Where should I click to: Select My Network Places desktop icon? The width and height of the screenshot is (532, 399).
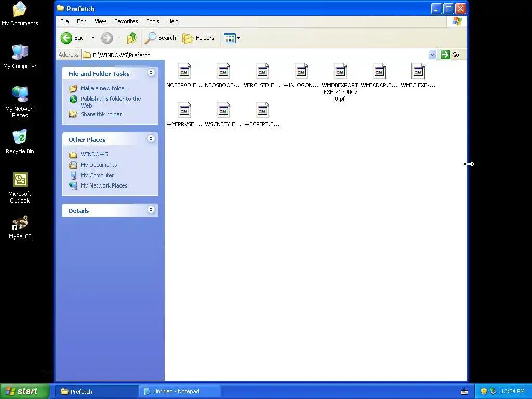coord(20,102)
